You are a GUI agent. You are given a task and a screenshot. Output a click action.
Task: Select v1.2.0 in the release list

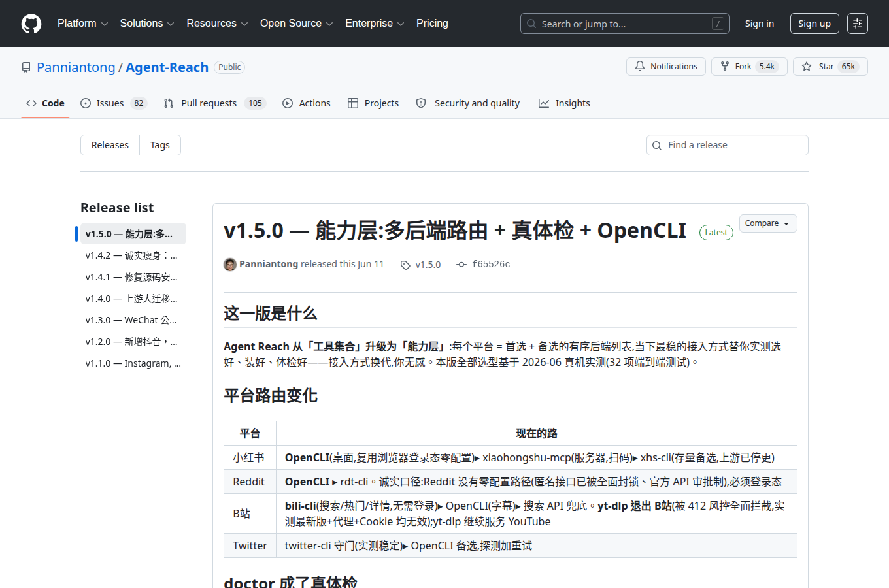pyautogui.click(x=133, y=342)
